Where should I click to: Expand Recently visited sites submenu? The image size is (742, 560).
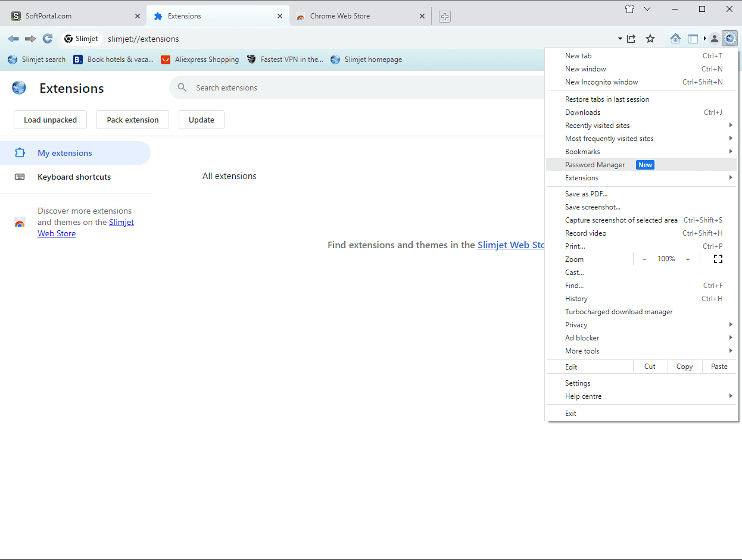click(x=641, y=126)
